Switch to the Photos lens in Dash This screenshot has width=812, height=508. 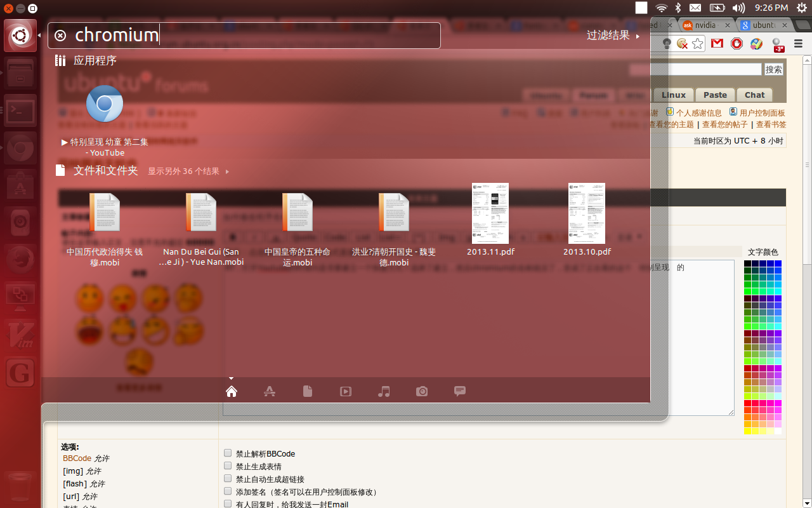(422, 391)
